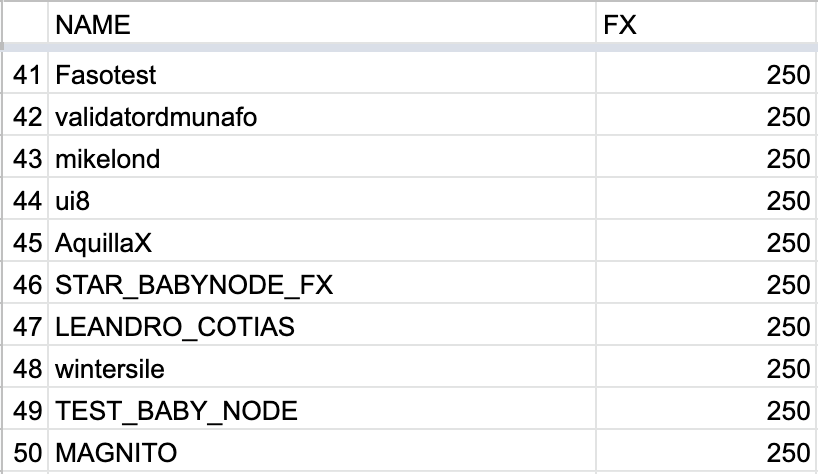The image size is (818, 474).
Task: Select row number 44
Action: tap(26, 199)
